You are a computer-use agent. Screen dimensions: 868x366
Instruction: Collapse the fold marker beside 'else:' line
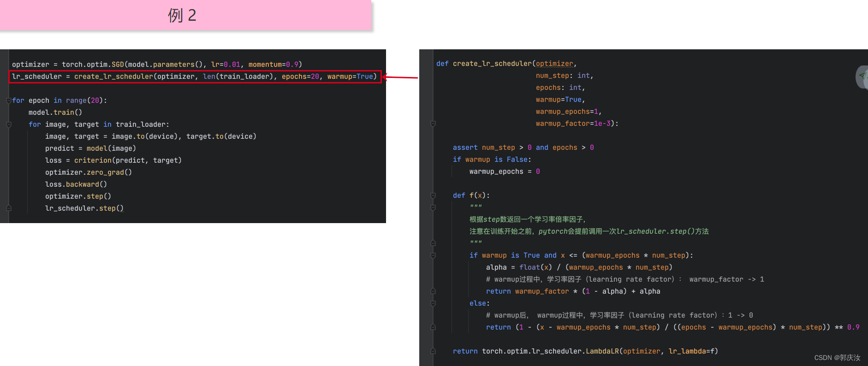(x=433, y=303)
